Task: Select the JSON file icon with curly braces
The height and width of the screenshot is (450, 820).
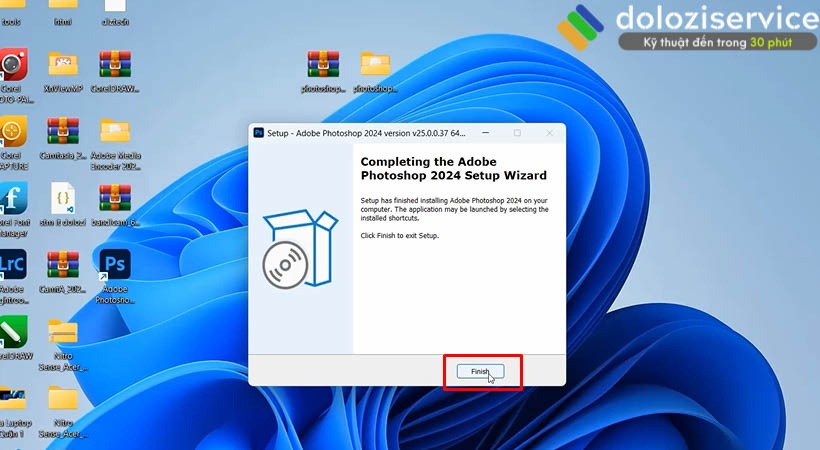Action: 63,198
